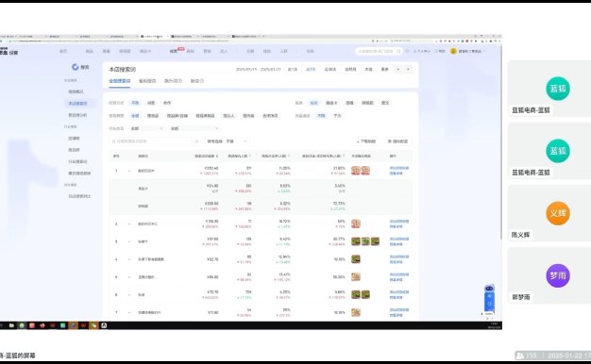Expand row 3 keyword toggle
591x364 pixels.
(129, 241)
